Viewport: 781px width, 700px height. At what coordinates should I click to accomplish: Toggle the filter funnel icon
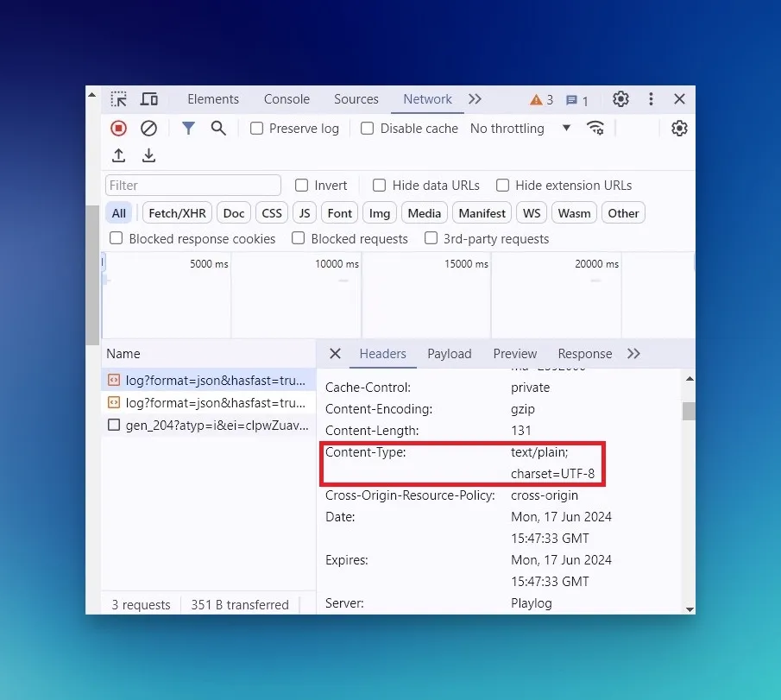[188, 129]
